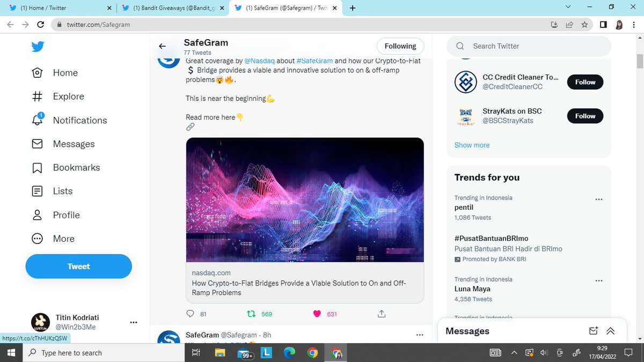The height and width of the screenshot is (362, 644).
Task: Reload the page
Action: (40, 25)
